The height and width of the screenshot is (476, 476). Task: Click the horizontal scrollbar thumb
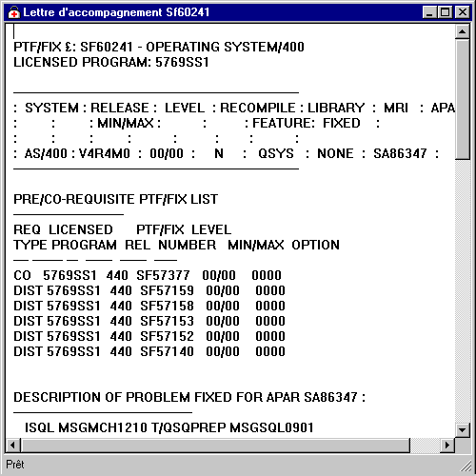click(x=215, y=445)
